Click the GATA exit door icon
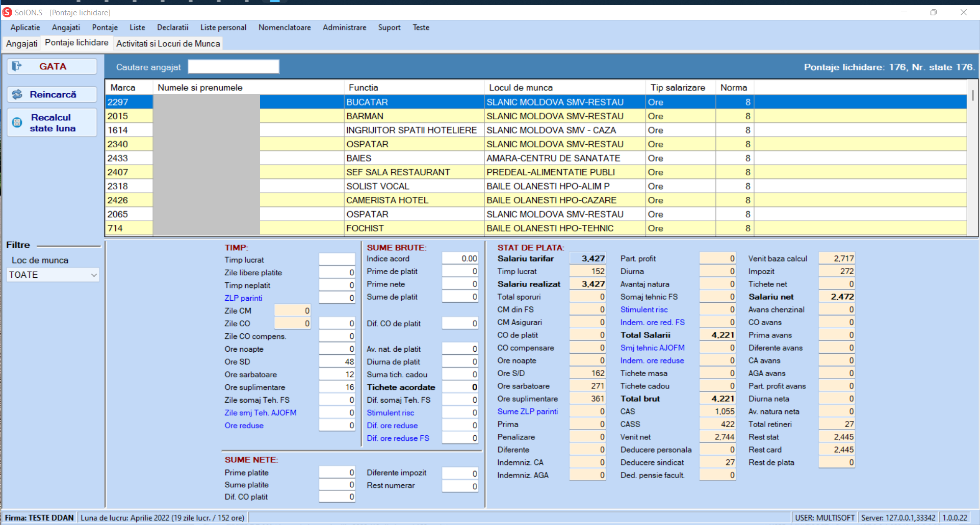The image size is (980, 525). [x=17, y=66]
